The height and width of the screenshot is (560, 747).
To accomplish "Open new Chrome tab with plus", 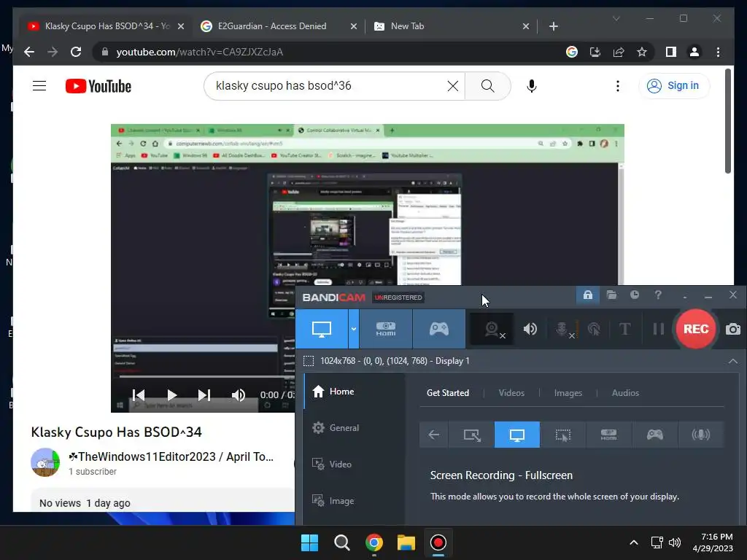I will (553, 26).
